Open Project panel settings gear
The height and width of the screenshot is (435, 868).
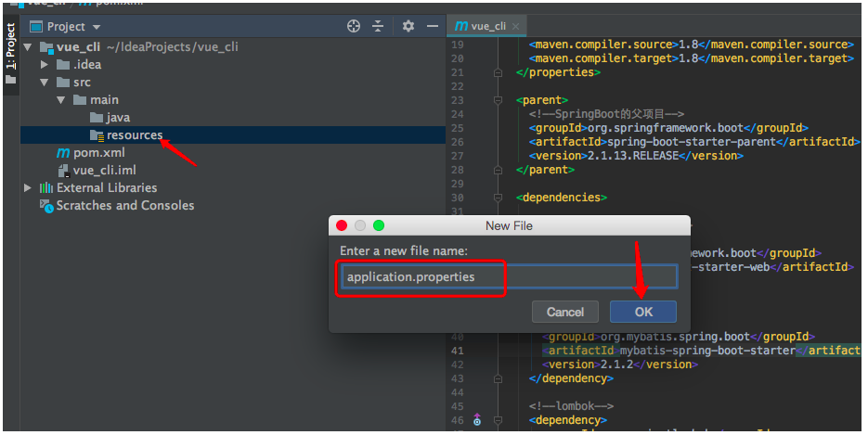pyautogui.click(x=408, y=26)
